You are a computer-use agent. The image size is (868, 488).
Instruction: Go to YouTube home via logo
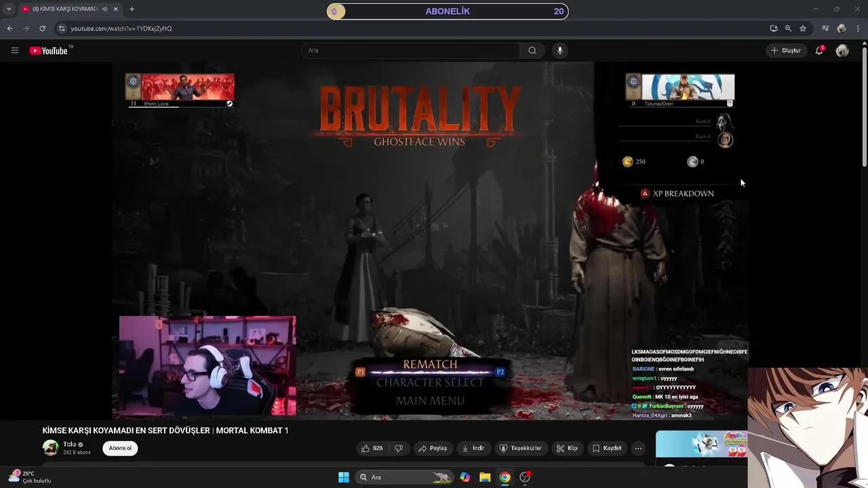click(x=49, y=50)
